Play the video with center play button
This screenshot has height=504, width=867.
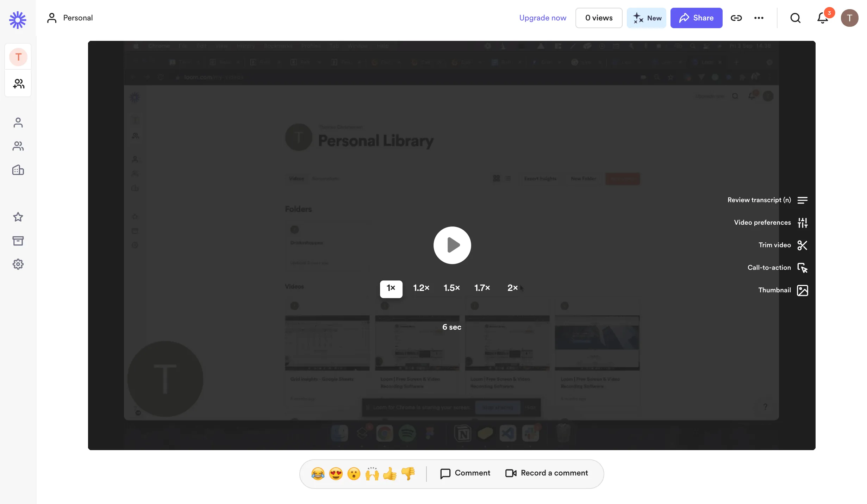point(452,245)
